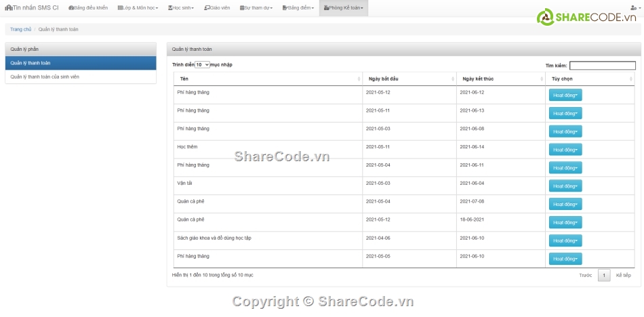Image resolution: width=644 pixels, height=317 pixels.
Task: Follow the Trang chủ breadcrumb link
Action: pos(20,30)
